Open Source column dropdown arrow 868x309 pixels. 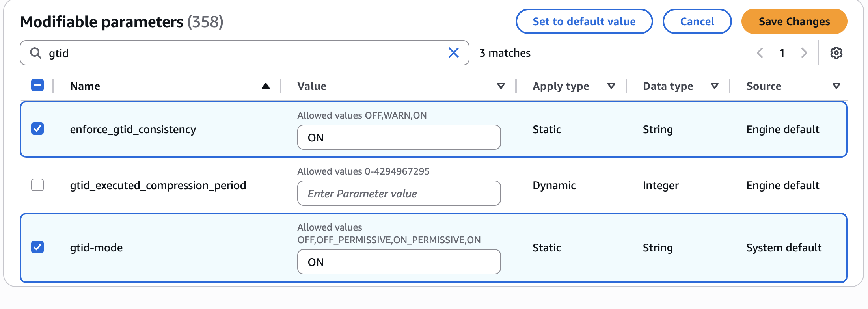836,86
